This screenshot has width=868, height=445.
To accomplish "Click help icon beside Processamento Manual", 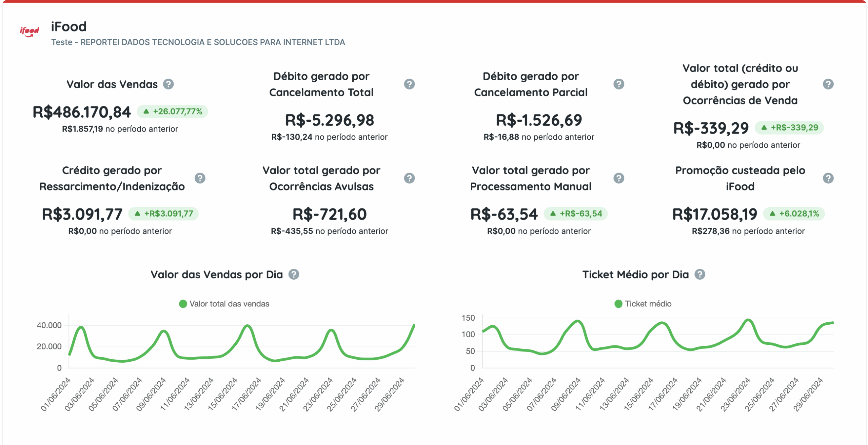I will point(618,178).
